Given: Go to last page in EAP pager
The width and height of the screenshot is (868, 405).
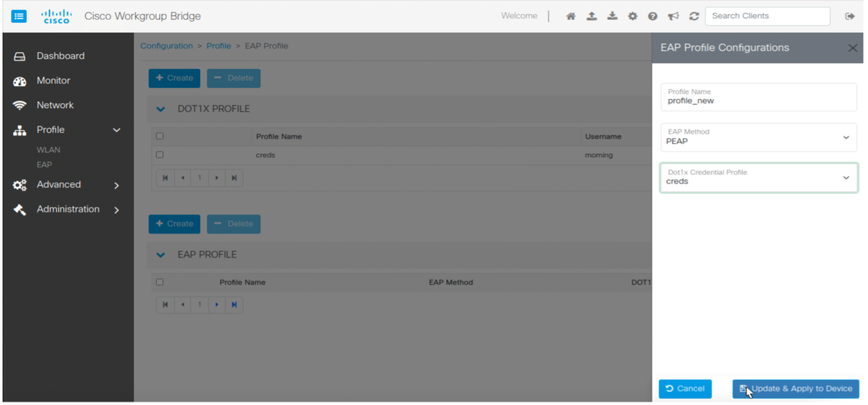Looking at the screenshot, I should 234,305.
